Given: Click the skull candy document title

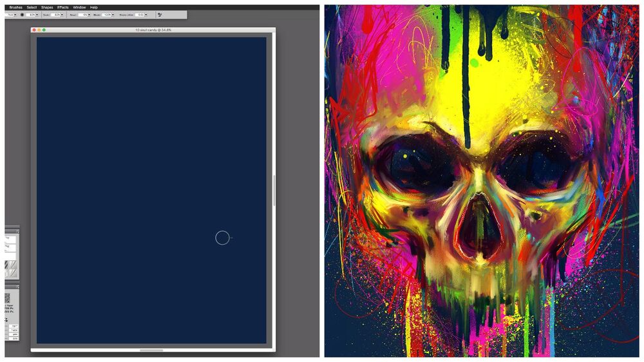Looking at the screenshot, I should coord(153,30).
